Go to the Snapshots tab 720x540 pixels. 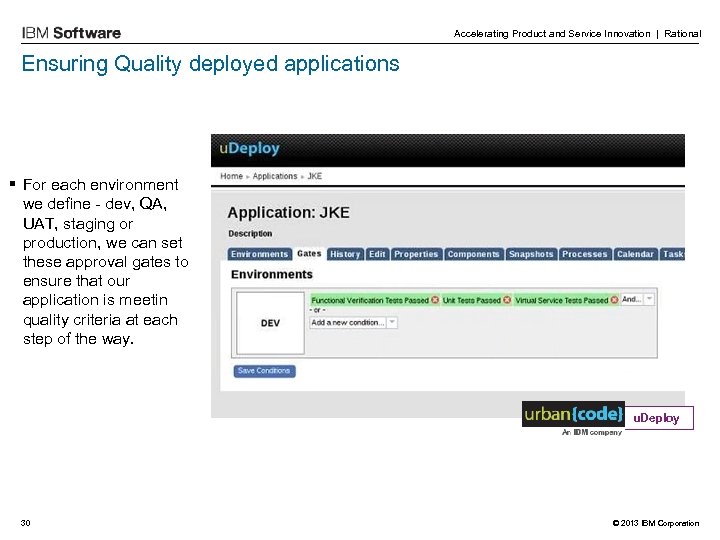coord(531,254)
